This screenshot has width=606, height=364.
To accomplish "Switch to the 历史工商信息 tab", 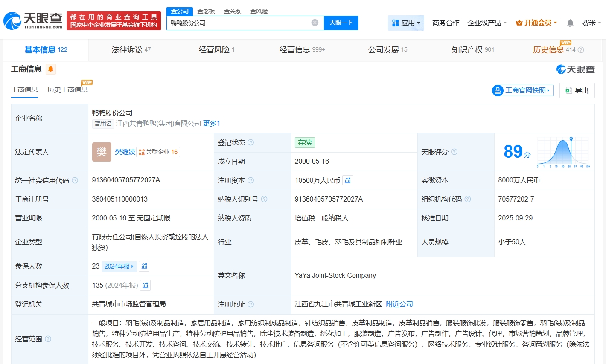I will (x=68, y=90).
